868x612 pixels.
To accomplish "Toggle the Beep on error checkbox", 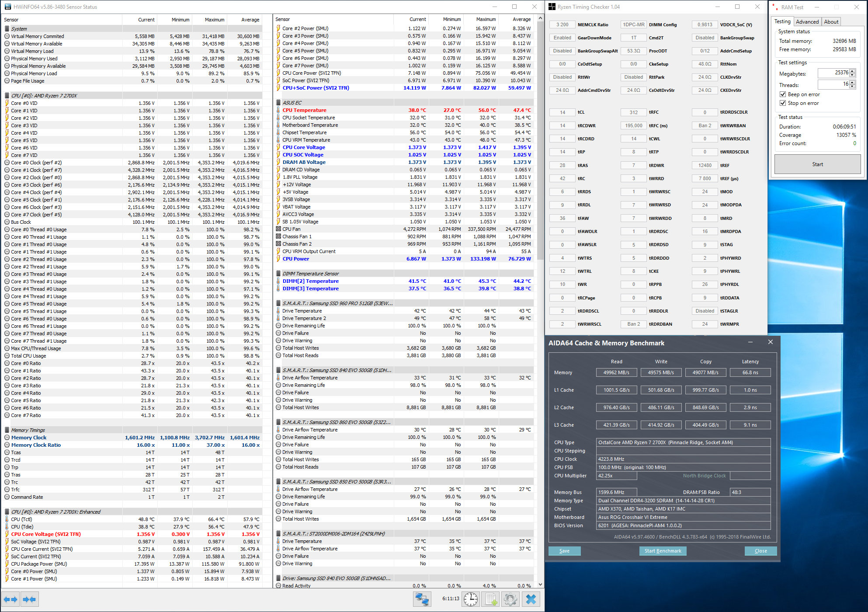I will (783, 94).
